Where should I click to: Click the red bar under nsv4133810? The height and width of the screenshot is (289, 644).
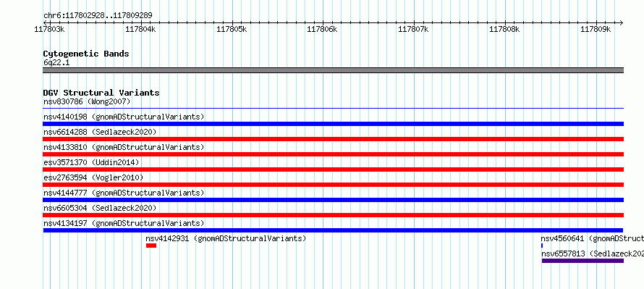point(333,154)
